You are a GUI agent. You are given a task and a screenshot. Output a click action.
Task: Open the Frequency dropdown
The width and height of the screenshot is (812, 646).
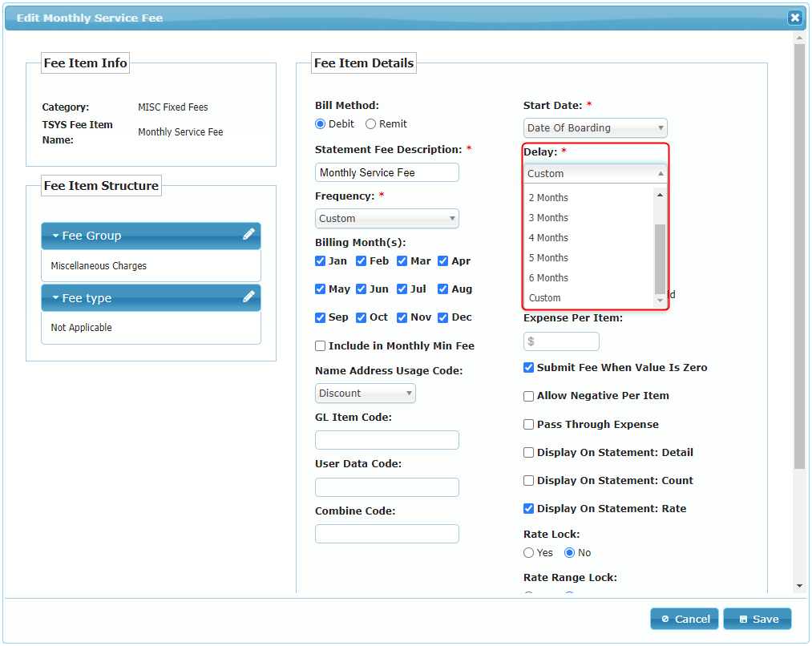click(387, 219)
